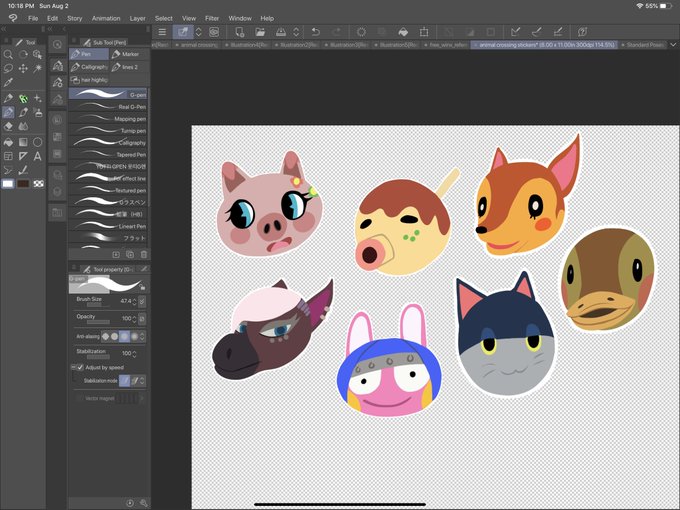Choose the strong anti-aliasing option
Screen dimensions: 680x510
pyautogui.click(x=134, y=336)
